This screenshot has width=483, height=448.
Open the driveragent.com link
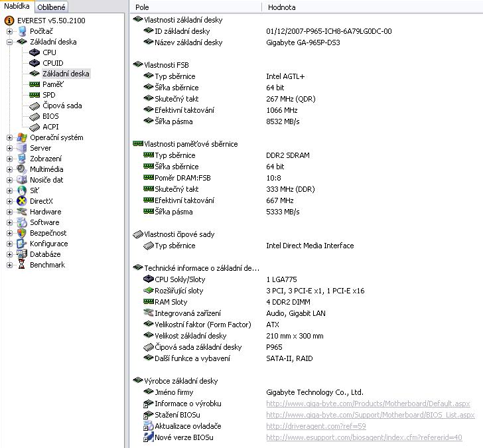coord(316,426)
